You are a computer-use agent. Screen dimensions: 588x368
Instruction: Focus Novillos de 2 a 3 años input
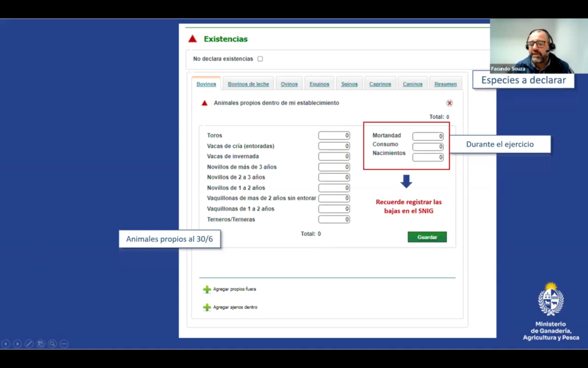[x=334, y=177]
